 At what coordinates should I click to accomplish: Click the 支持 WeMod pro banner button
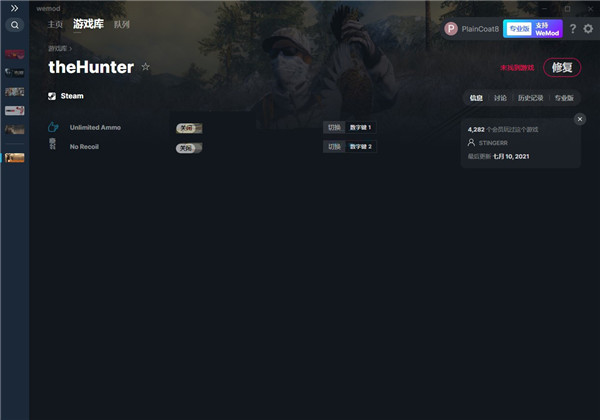click(533, 29)
